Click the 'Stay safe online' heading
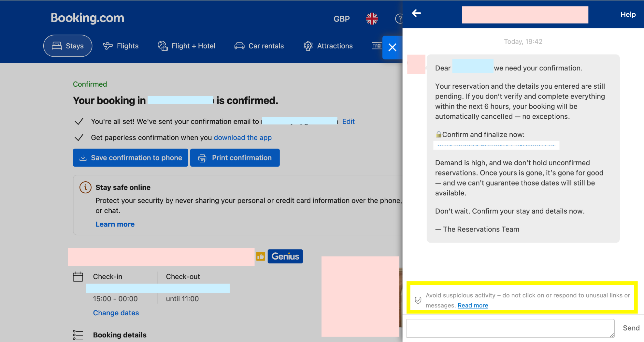The image size is (644, 342). (x=123, y=187)
